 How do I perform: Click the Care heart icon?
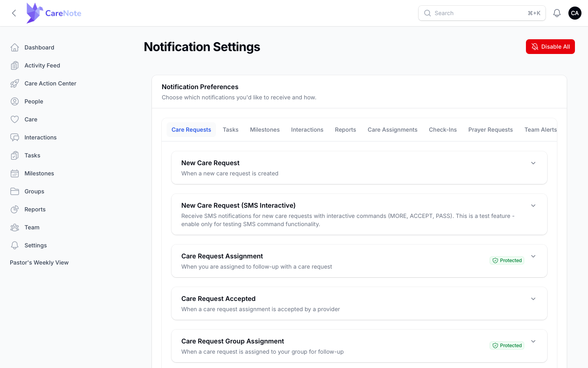15,119
